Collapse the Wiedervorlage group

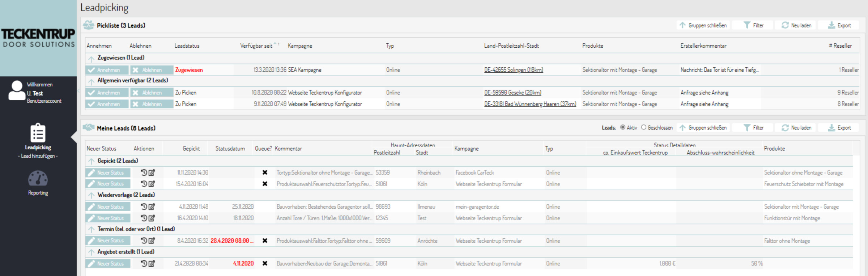point(91,195)
